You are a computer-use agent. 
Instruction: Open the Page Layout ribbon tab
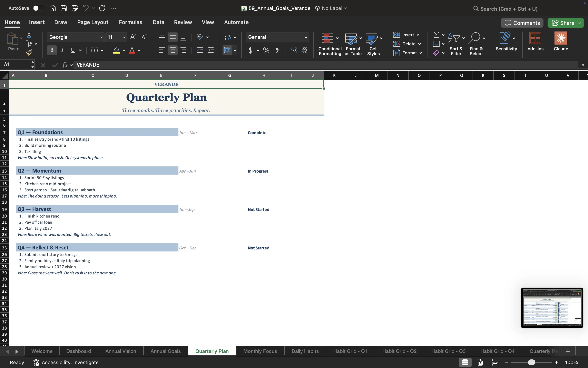(92, 22)
